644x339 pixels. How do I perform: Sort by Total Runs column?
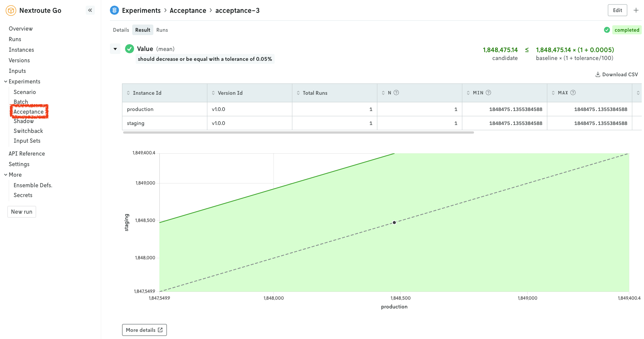298,93
